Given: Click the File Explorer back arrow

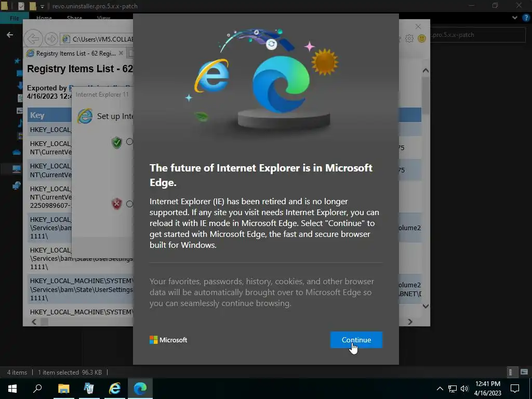Looking at the screenshot, I should pos(10,35).
